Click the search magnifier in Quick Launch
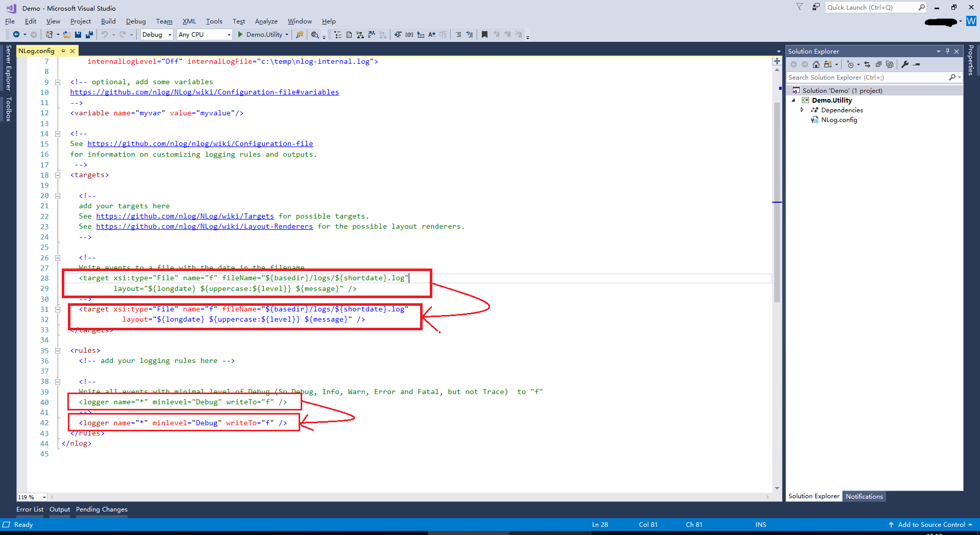 (921, 7)
